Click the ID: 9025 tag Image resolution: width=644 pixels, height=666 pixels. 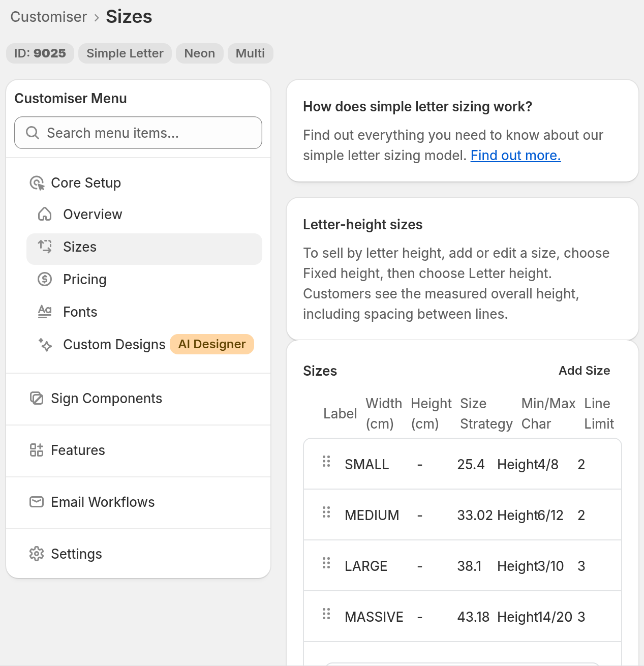point(40,53)
